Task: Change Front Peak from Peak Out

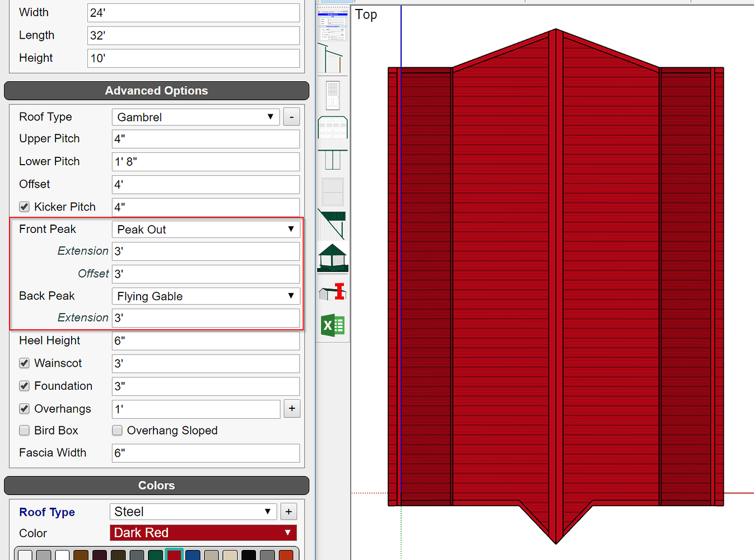Action: [x=206, y=229]
